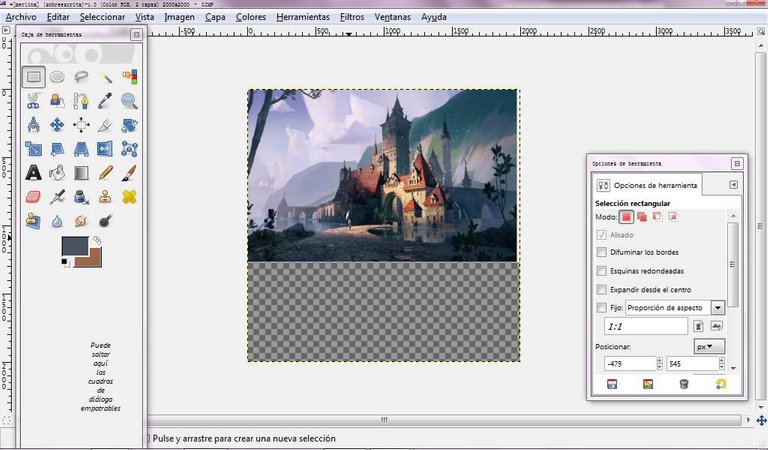Select the Ellipse Select tool

57,77
